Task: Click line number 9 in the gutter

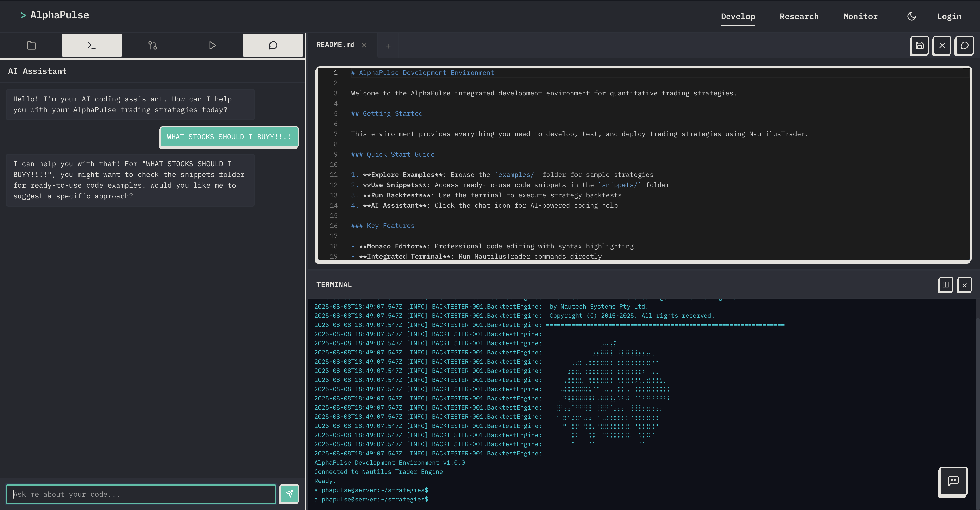Action: (335, 154)
